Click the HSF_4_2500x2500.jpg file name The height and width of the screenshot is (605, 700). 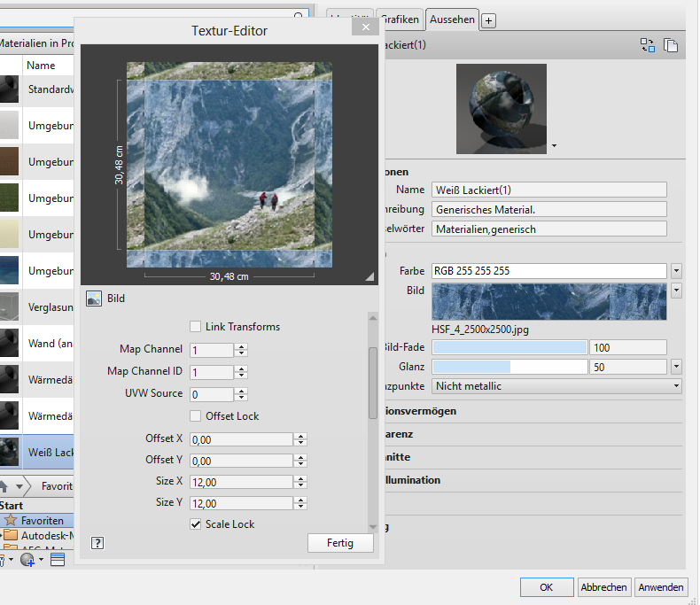coord(480,330)
